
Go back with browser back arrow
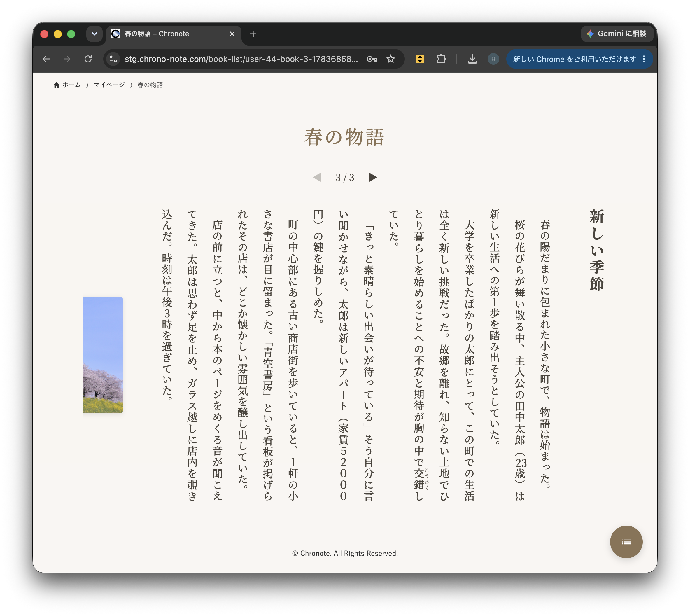[x=46, y=59]
